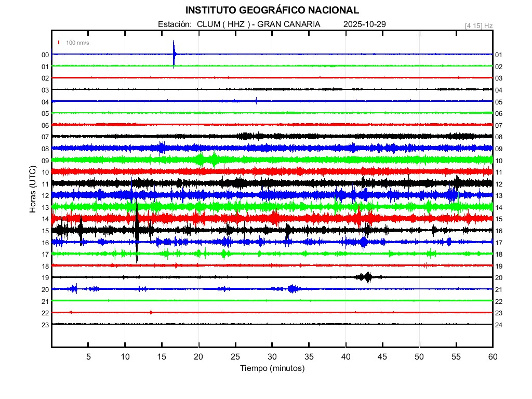Image resolution: width=532 pixels, height=399 pixels.
Task: Click the left-axis hour label 12
Action: point(45,195)
